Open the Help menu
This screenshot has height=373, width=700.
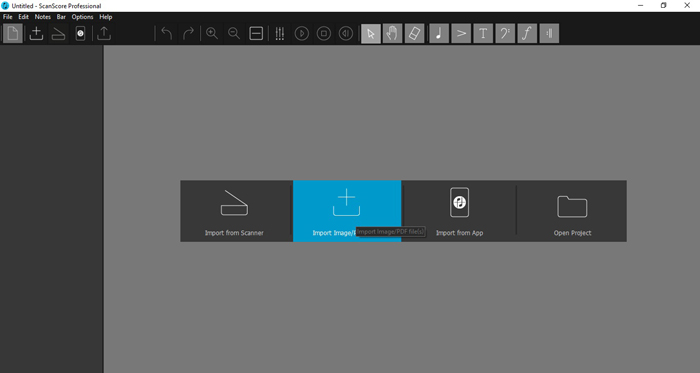click(105, 17)
